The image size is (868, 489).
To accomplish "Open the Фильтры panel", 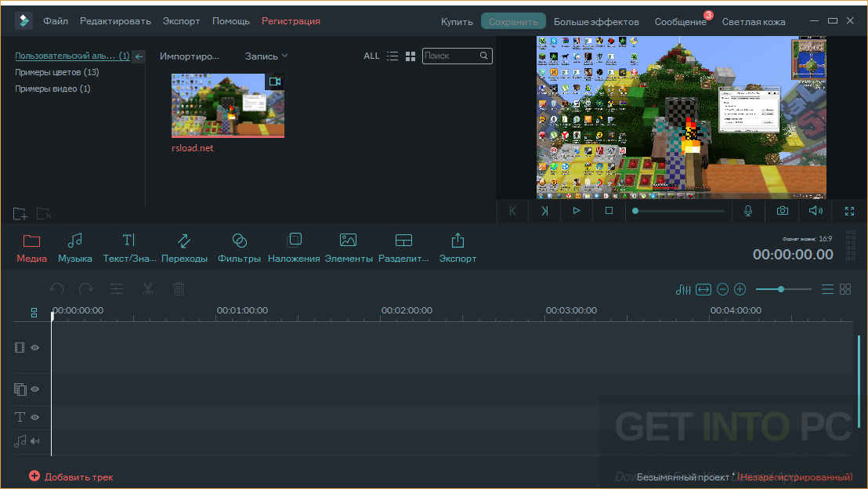I will [239, 247].
